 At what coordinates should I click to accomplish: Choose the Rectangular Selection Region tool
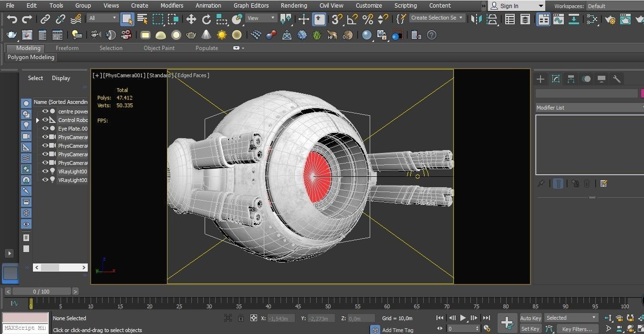coord(158,19)
